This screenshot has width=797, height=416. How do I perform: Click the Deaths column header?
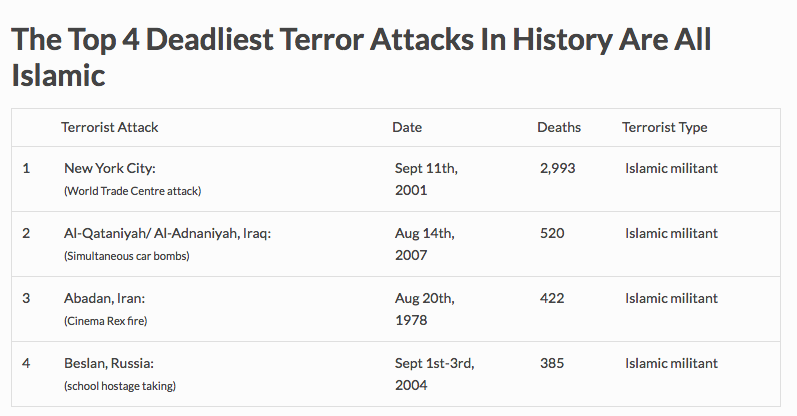pos(559,127)
